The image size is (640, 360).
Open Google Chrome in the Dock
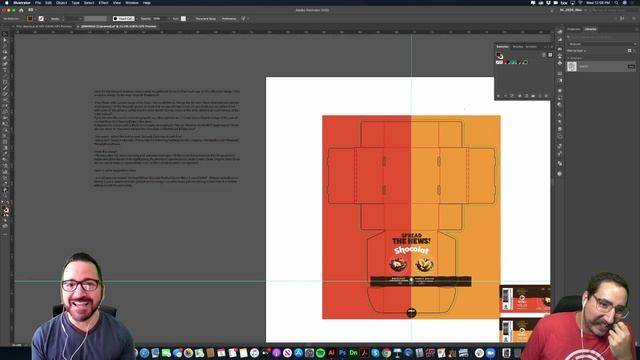(386, 353)
